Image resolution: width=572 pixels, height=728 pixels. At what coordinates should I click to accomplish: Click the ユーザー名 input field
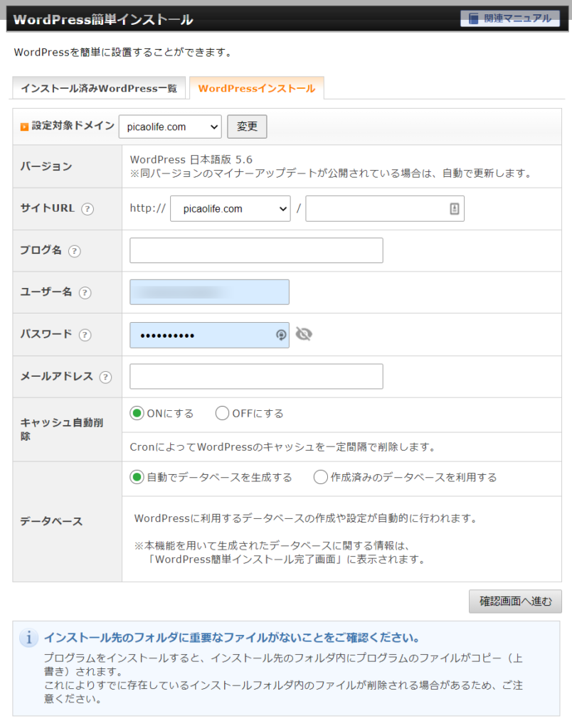click(210, 292)
